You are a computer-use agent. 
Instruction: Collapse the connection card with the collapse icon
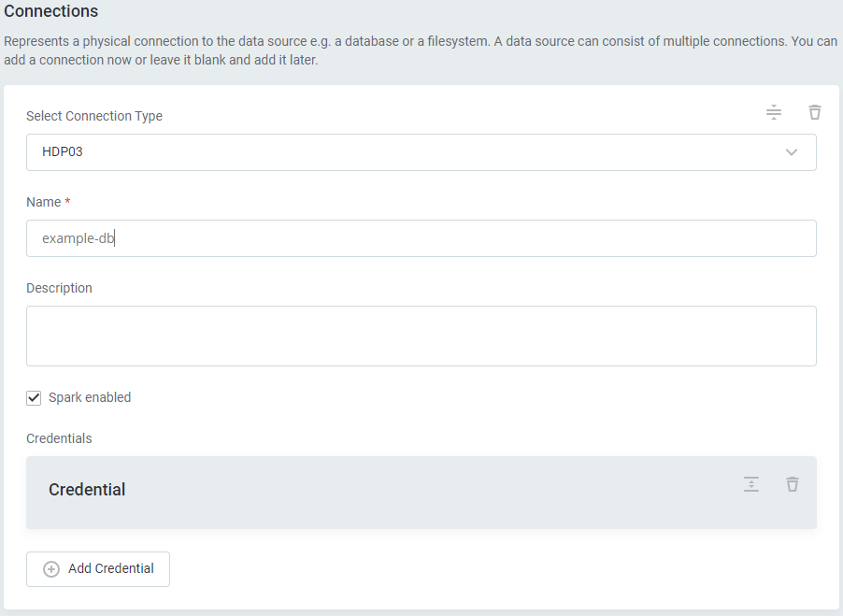click(x=774, y=113)
